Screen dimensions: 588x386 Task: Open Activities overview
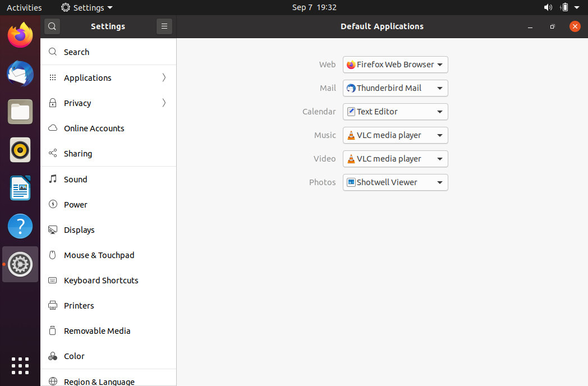(x=24, y=7)
